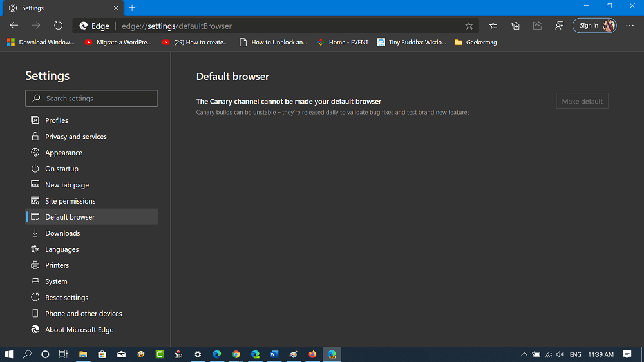Open How to Unblock bookmark
644x362 pixels.
(x=274, y=42)
